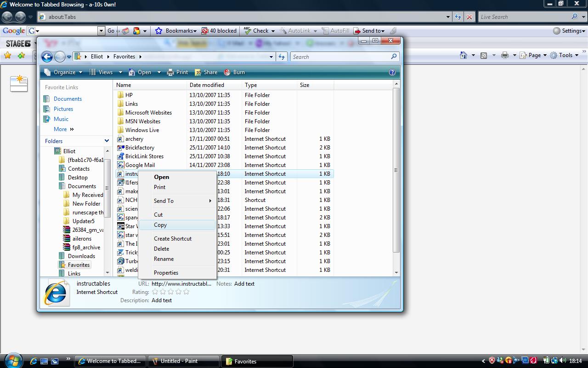Open the Organize dropdown menu
The height and width of the screenshot is (368, 588).
click(63, 72)
